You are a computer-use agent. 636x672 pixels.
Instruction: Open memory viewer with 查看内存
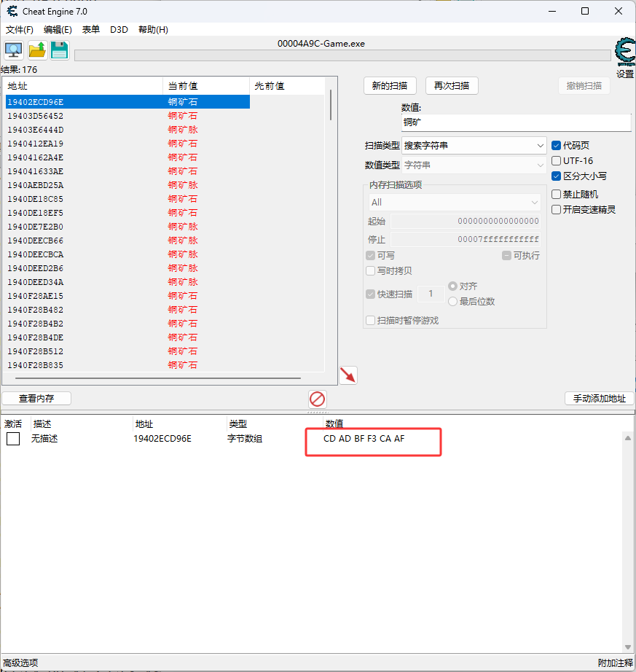[x=36, y=399]
